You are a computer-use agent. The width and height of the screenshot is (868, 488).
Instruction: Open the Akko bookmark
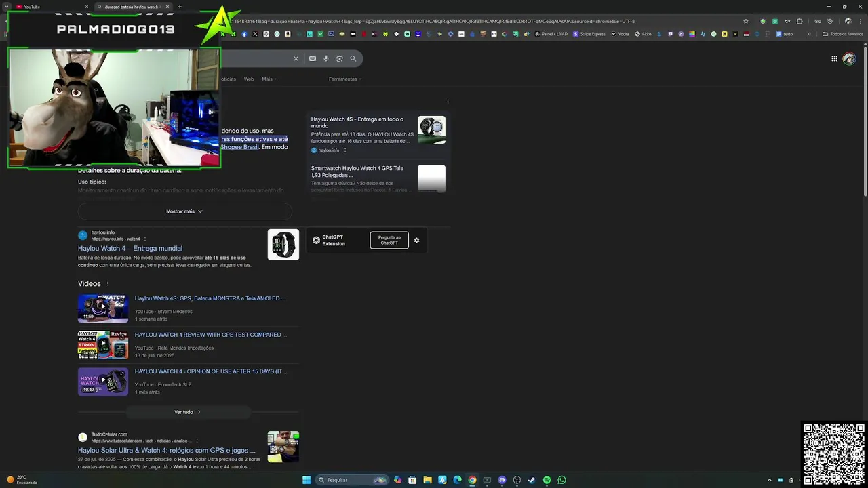[644, 34]
